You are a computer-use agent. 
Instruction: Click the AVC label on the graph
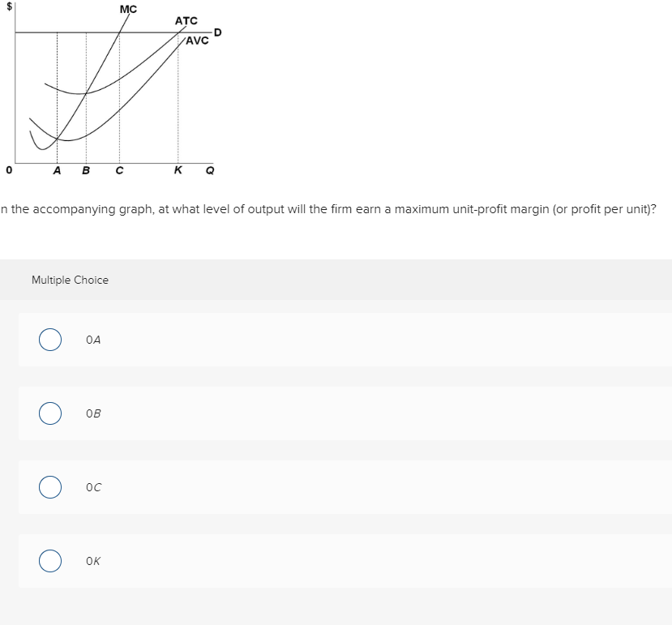(195, 39)
